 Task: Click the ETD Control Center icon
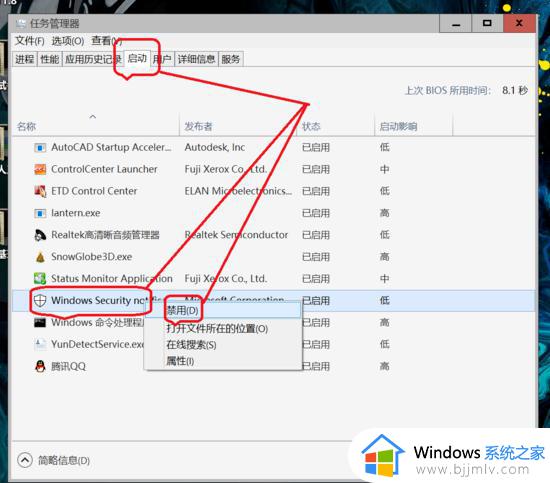(x=40, y=191)
